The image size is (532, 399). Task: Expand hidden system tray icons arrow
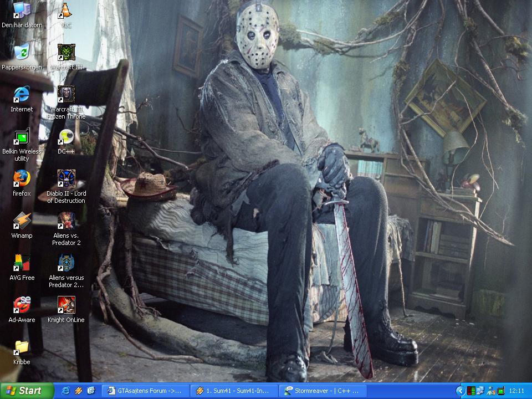(461, 391)
